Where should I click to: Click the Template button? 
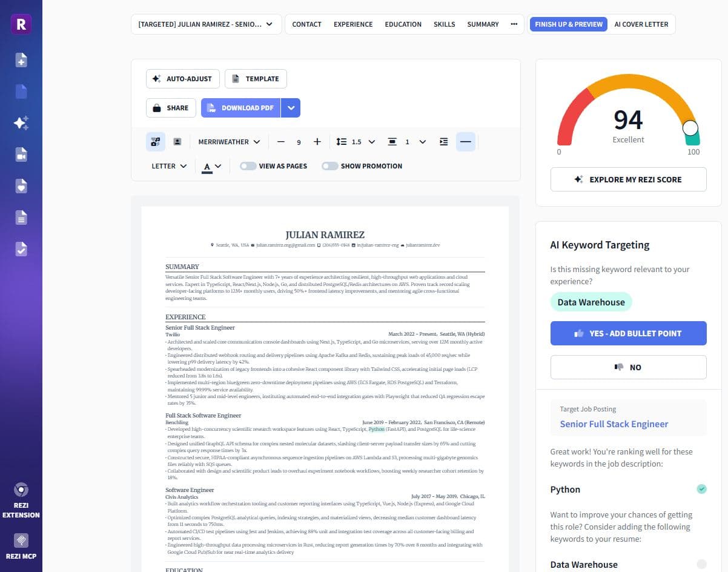click(256, 79)
